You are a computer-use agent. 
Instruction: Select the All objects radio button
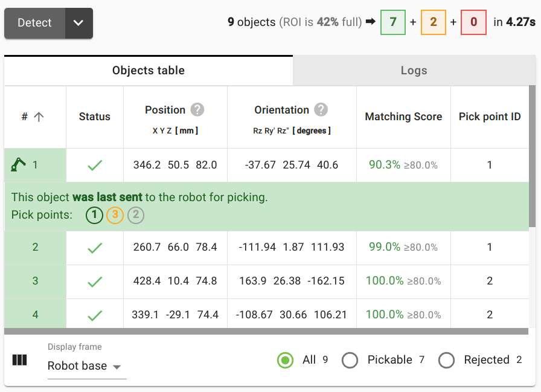coord(285,360)
